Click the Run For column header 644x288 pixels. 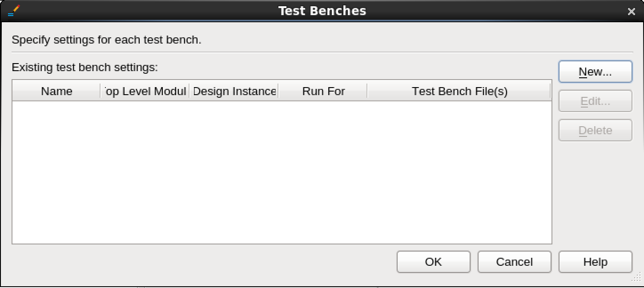tap(323, 91)
